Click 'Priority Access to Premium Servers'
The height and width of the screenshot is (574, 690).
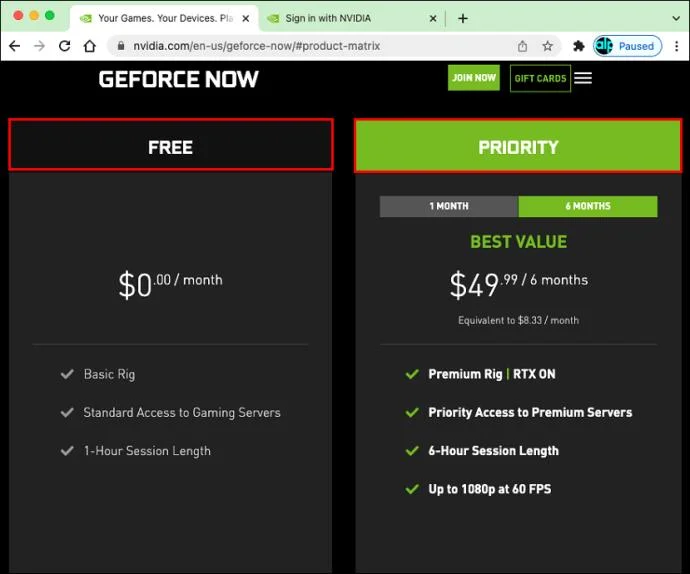point(530,412)
